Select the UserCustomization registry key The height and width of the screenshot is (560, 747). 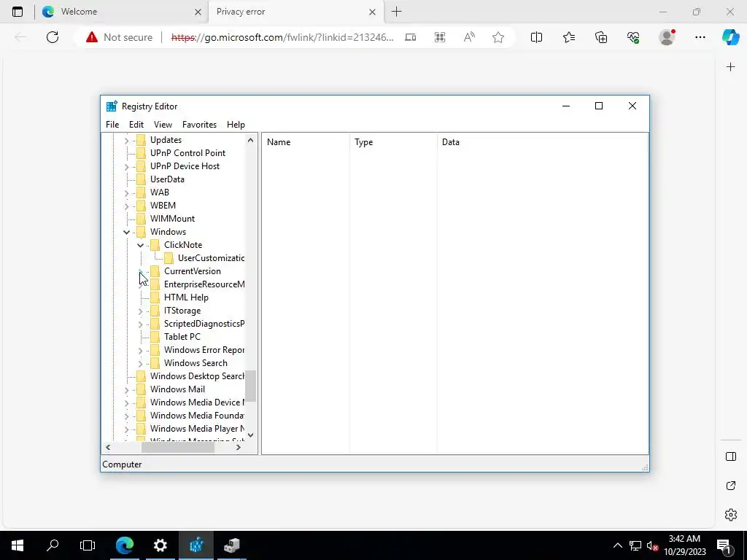[211, 258]
